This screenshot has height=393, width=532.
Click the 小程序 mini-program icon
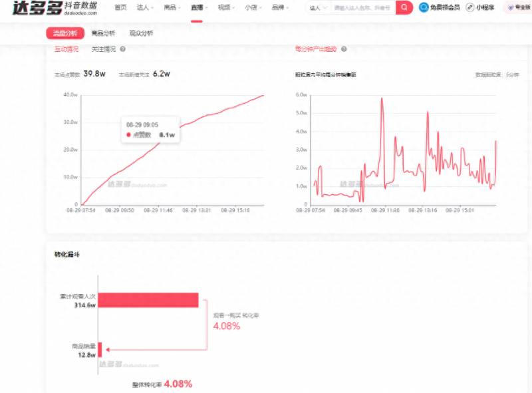point(470,7)
